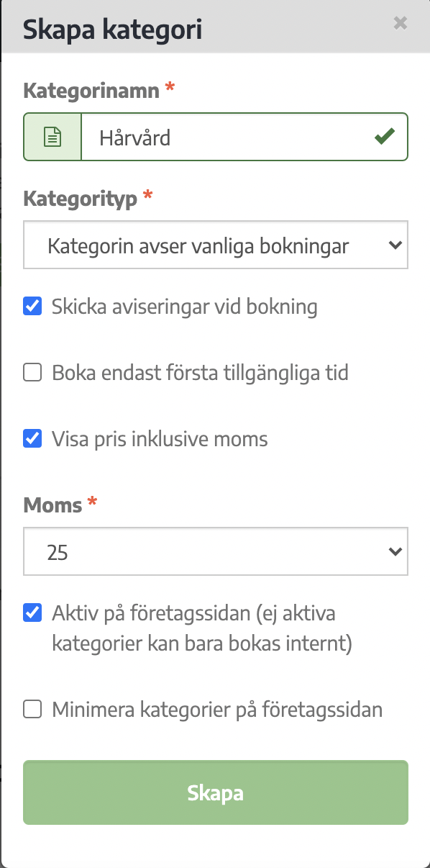Click the Skicka aviseringar vid bokning label
The width and height of the screenshot is (430, 868).
(185, 307)
